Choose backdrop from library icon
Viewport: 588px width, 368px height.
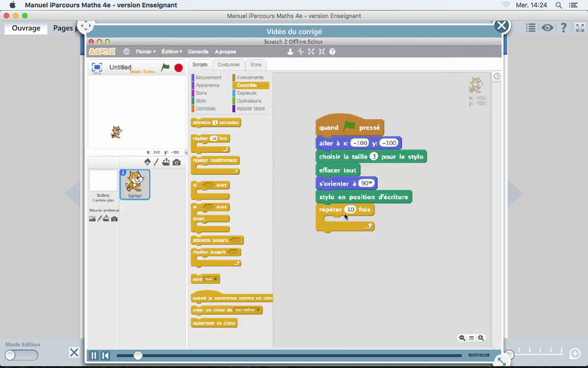click(x=92, y=219)
